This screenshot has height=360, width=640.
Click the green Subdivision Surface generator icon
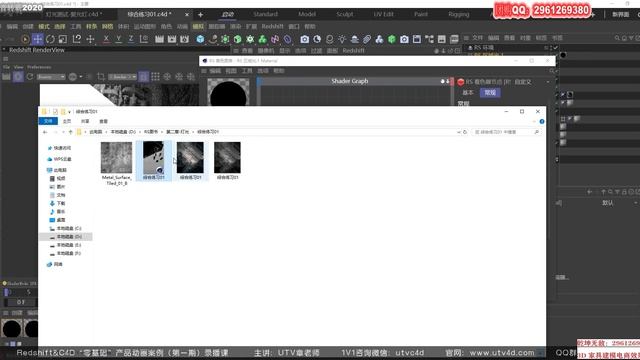(x=225, y=39)
